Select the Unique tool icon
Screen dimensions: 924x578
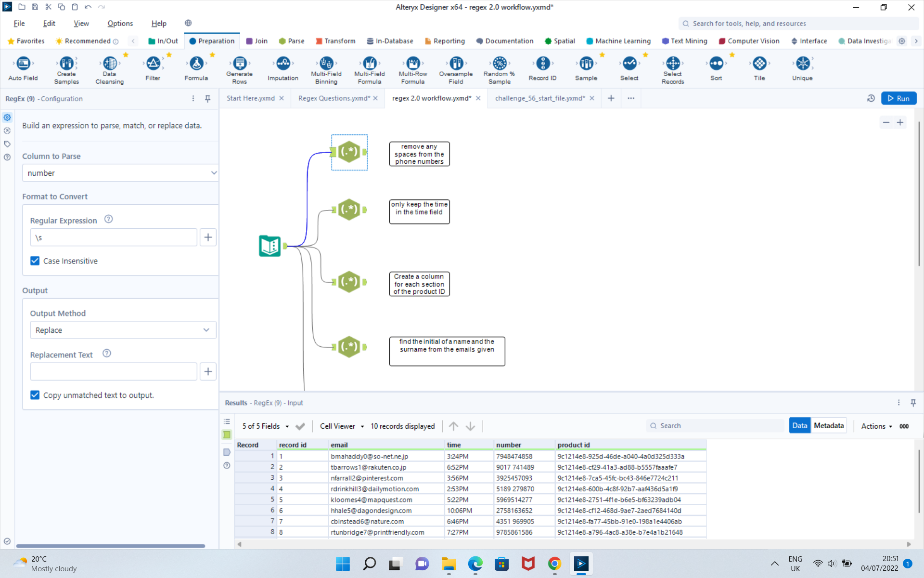point(802,64)
